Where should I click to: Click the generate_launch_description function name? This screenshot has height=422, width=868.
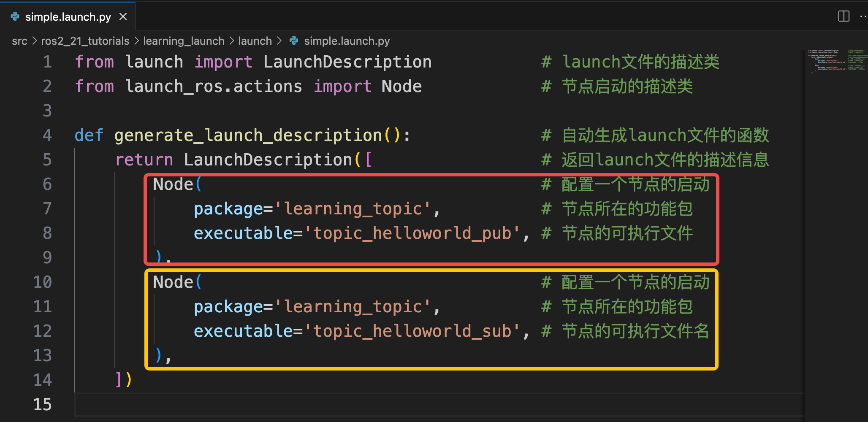pos(248,135)
